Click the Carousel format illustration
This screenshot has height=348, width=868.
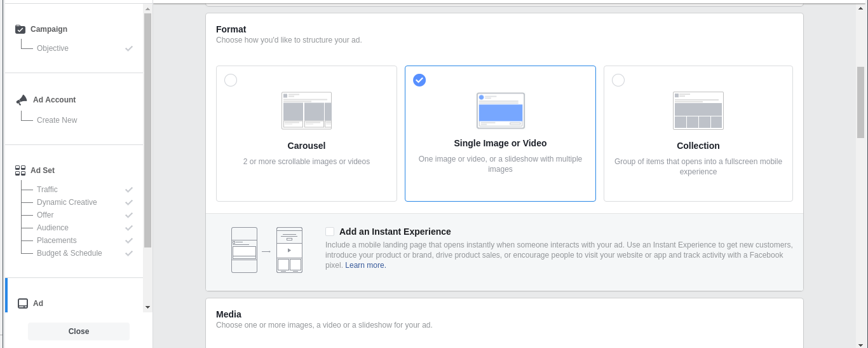[x=306, y=111]
